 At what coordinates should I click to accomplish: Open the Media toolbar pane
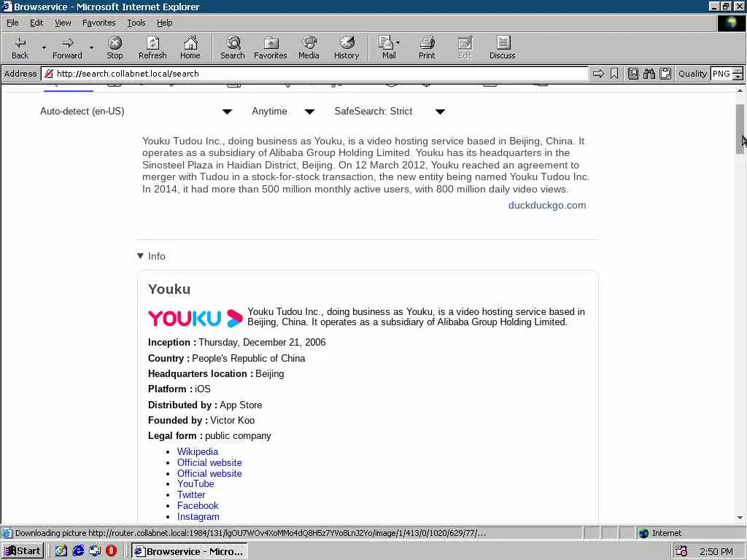(309, 47)
